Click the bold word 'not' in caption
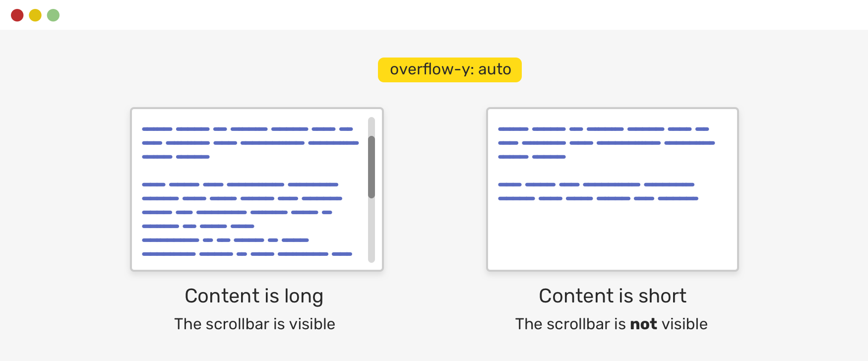 pos(643,324)
